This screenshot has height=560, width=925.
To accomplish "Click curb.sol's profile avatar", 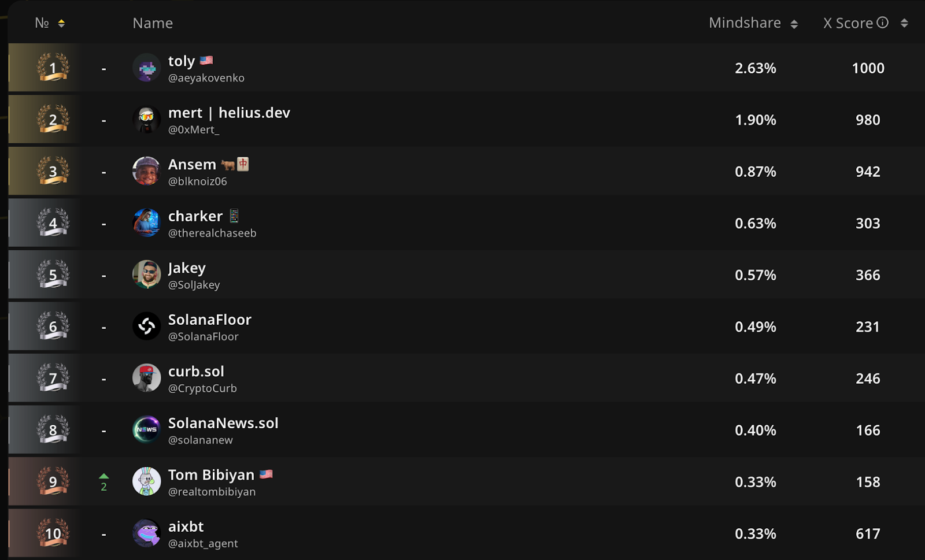I will tap(146, 378).
